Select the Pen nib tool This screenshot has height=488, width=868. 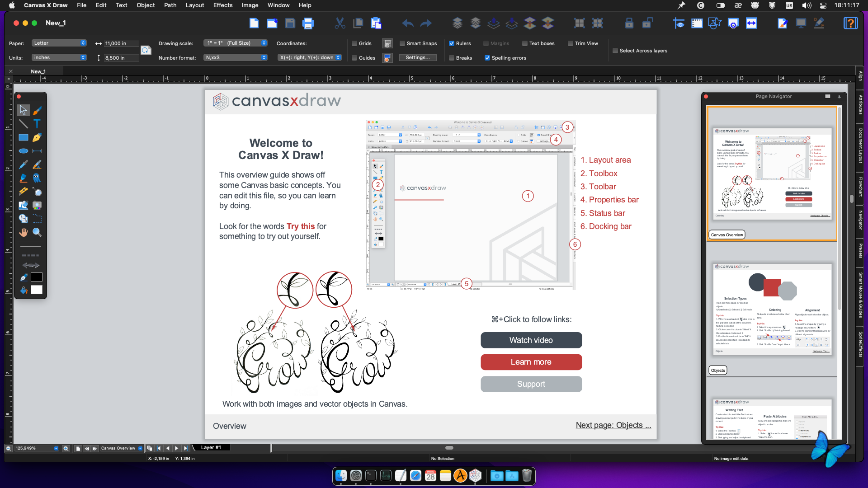coord(37,137)
